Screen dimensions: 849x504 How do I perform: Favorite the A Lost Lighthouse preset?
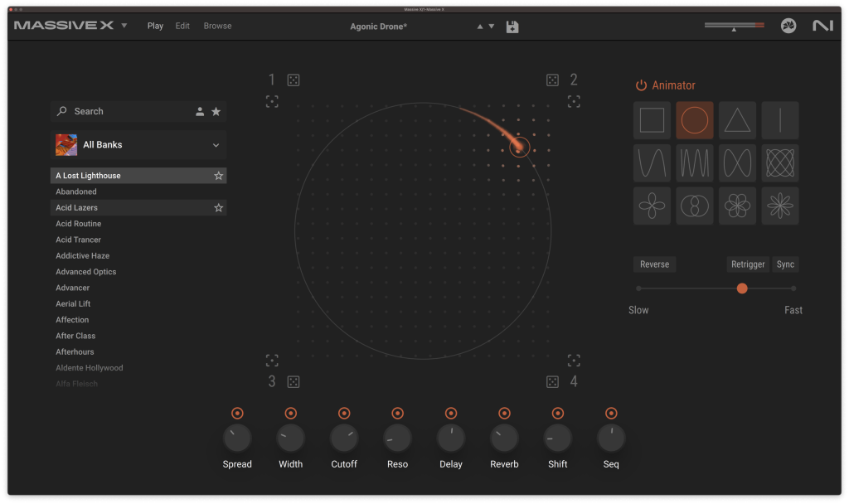point(219,176)
